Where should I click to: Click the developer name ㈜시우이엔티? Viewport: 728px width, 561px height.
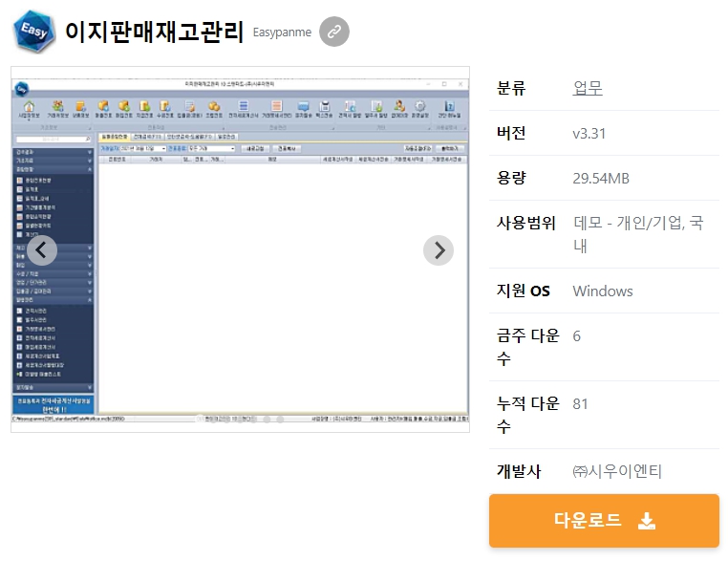coord(617,471)
